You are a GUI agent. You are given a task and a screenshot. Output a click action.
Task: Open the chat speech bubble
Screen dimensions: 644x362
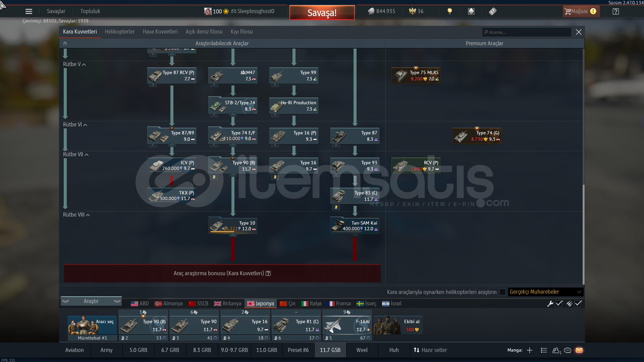[568, 350]
